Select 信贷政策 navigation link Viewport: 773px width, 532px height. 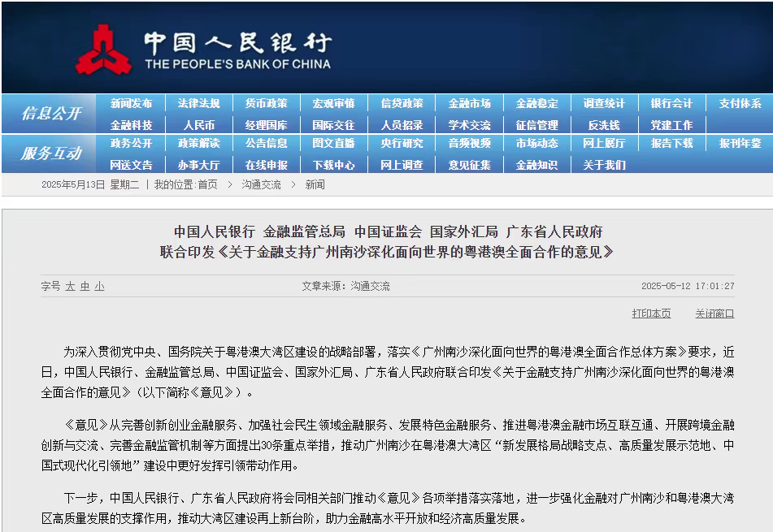click(402, 103)
